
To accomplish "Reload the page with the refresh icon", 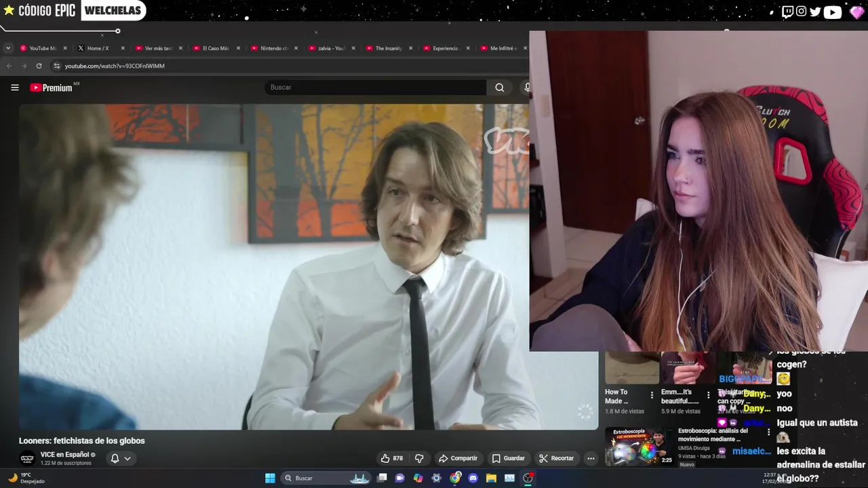I will 39,66.
